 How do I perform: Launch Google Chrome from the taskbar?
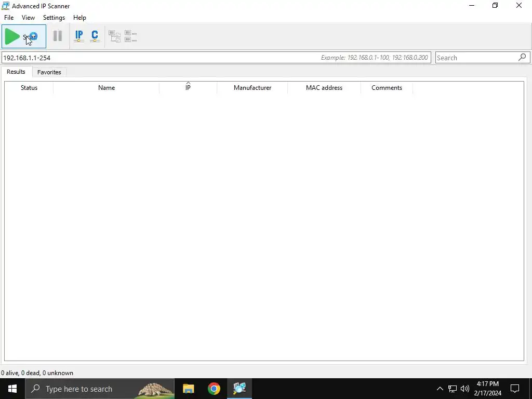coord(214,389)
